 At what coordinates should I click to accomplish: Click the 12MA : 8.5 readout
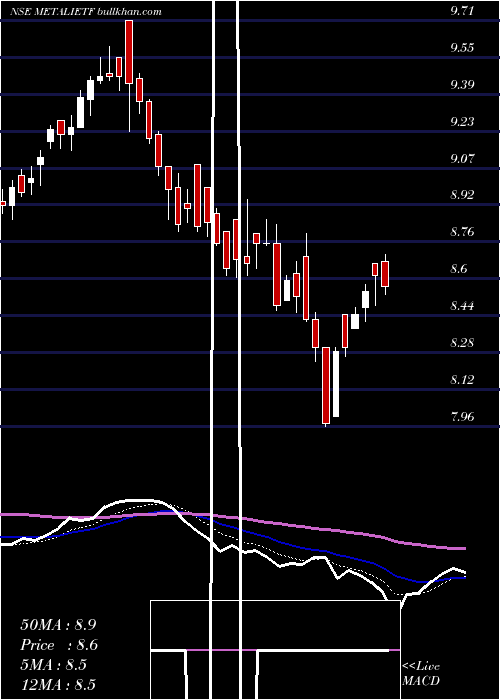pos(58,685)
